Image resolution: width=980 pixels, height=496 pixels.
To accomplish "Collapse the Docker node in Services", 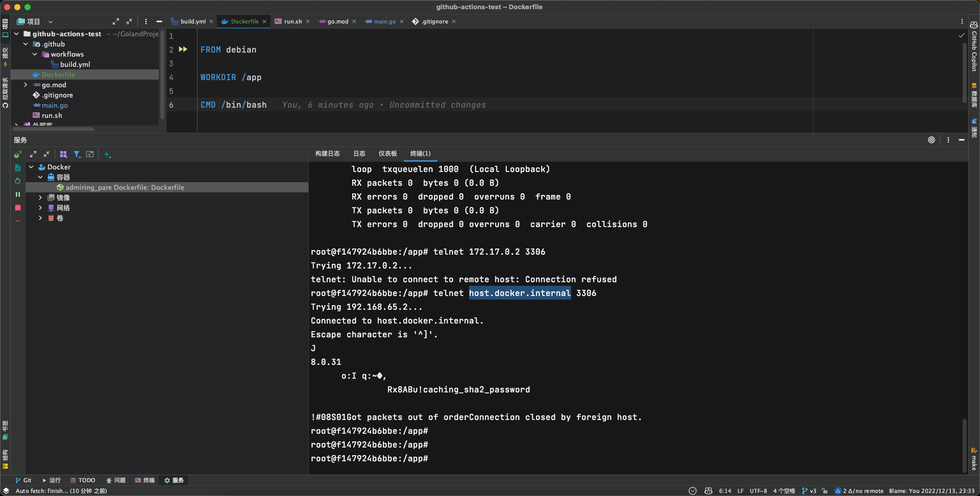I will (31, 167).
